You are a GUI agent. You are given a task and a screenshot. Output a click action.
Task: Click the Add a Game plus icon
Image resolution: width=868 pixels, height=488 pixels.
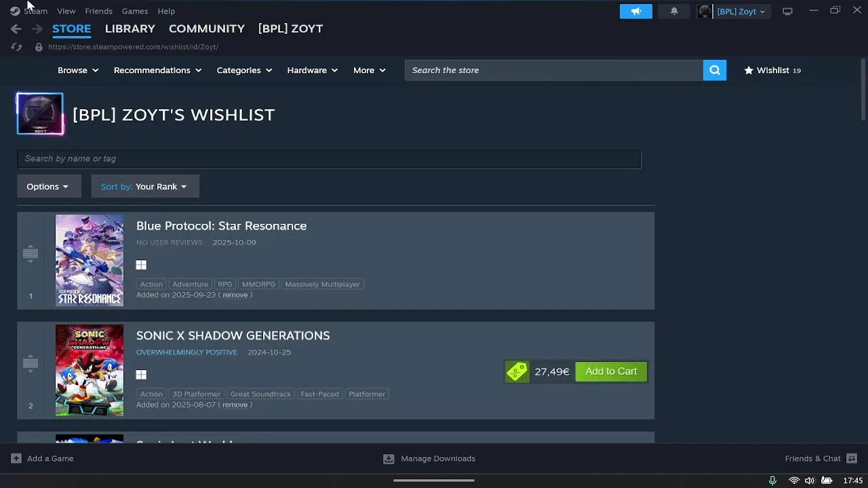click(16, 459)
